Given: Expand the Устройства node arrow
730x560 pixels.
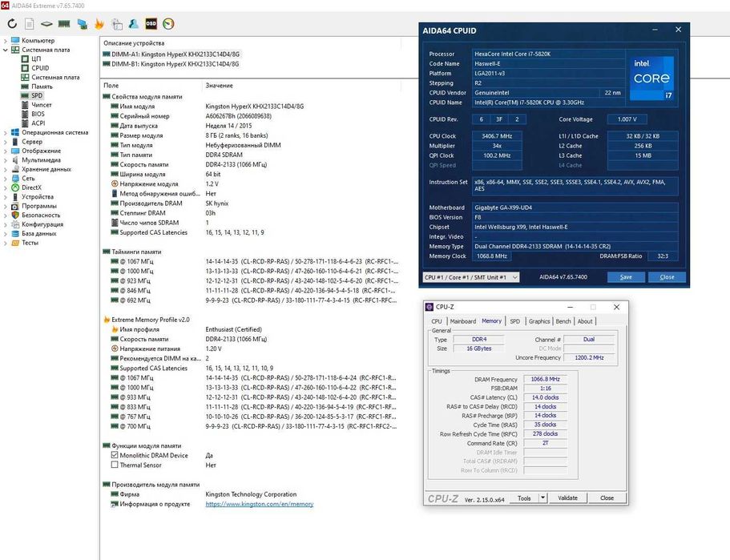Looking at the screenshot, I should (x=5, y=197).
